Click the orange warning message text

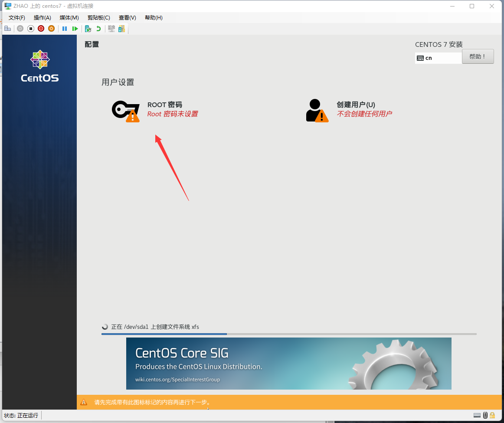click(x=152, y=403)
